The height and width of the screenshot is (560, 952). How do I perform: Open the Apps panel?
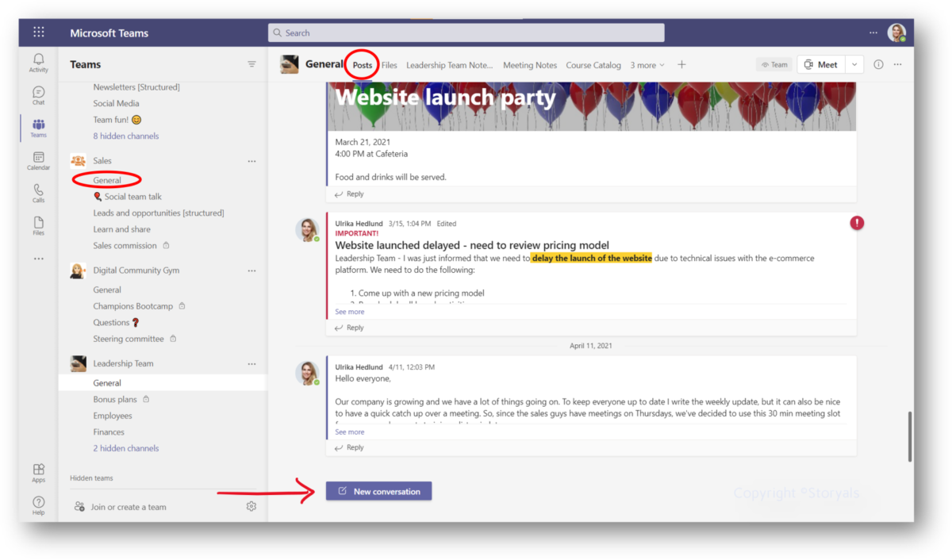click(37, 470)
